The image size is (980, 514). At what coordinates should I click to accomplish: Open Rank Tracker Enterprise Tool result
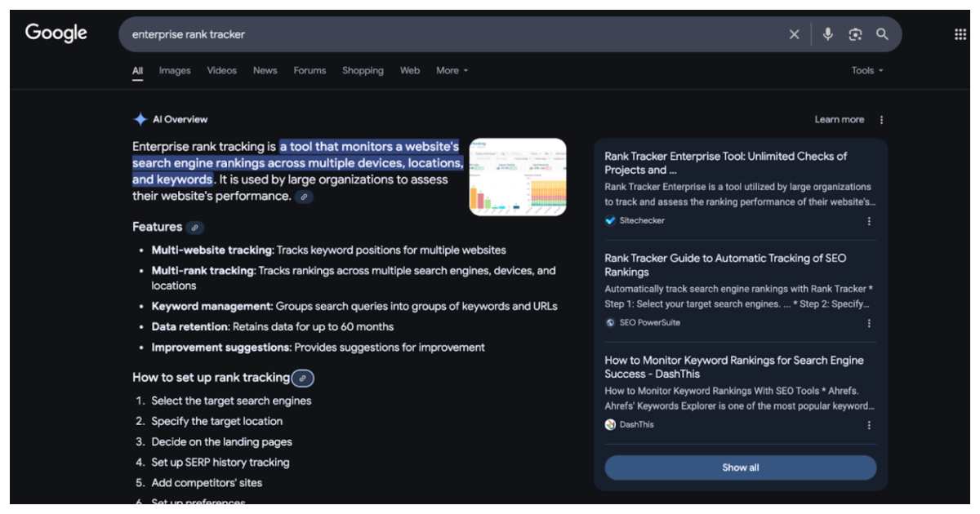coord(725,163)
